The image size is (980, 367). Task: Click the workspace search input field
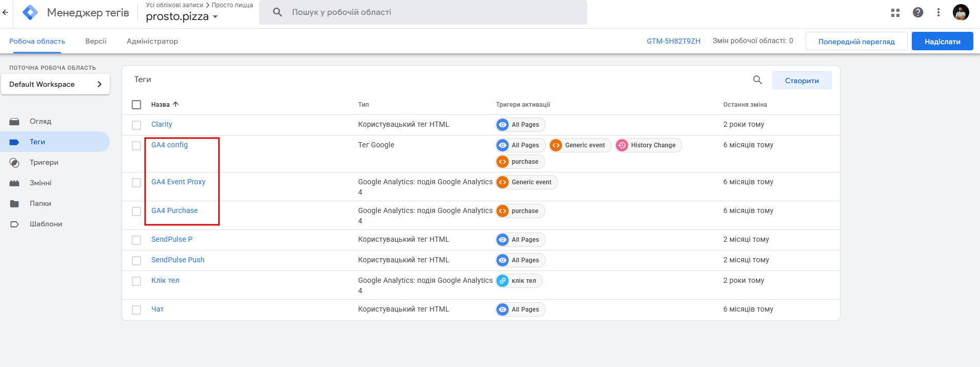tap(423, 12)
